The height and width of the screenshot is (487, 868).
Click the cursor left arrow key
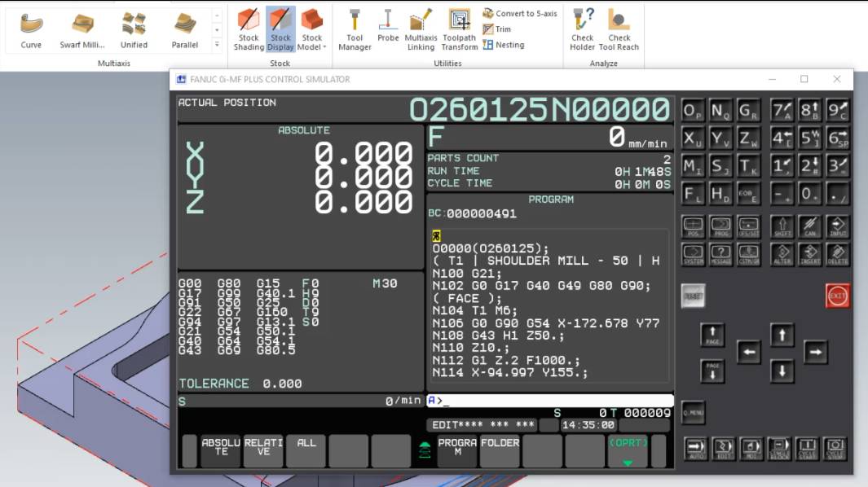[748, 352]
